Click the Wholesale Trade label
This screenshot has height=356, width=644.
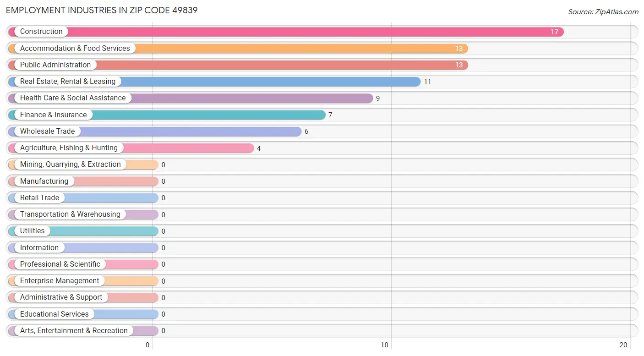[x=47, y=131]
